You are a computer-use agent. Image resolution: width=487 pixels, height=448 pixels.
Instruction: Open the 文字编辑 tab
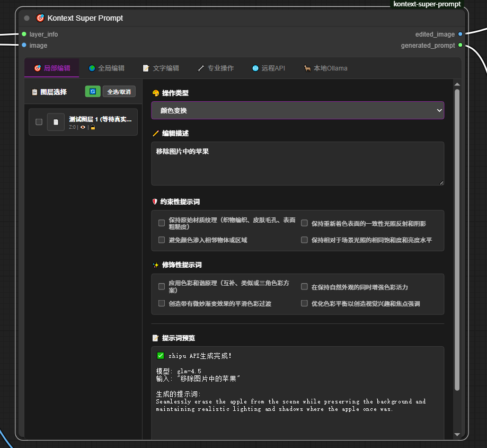click(x=161, y=68)
